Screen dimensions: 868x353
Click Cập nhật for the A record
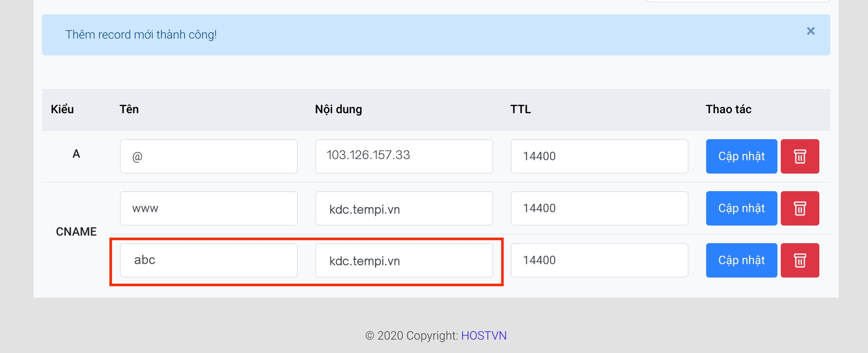pos(741,156)
